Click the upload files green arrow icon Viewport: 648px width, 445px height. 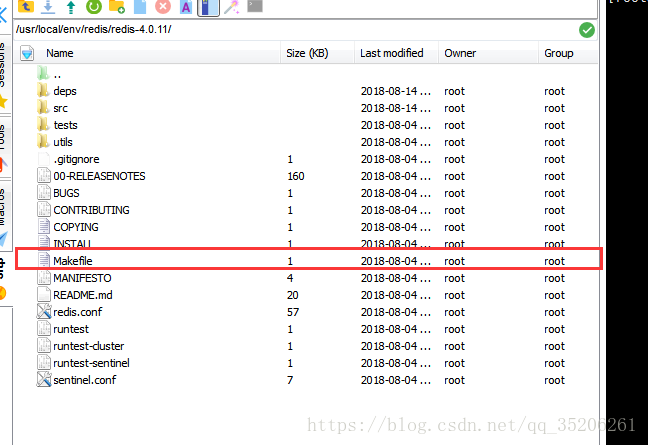pos(71,7)
